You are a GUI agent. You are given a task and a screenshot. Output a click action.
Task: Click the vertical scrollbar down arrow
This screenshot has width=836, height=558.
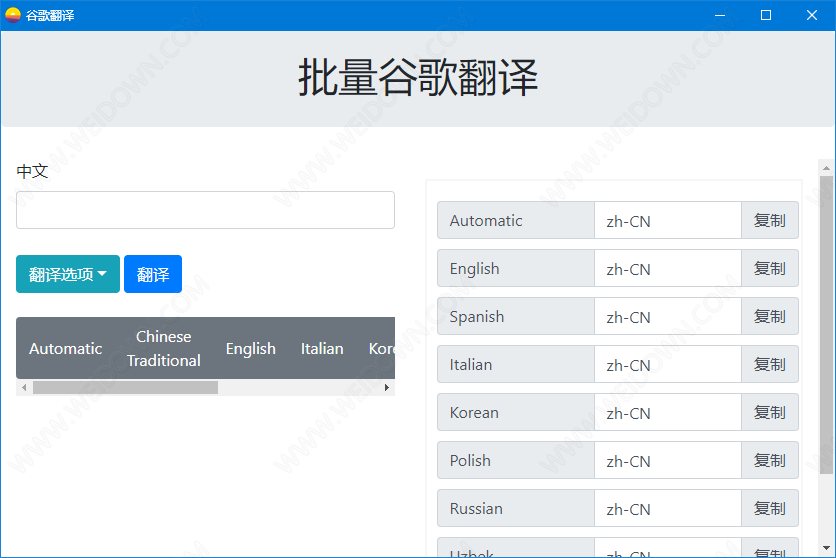click(x=826, y=548)
